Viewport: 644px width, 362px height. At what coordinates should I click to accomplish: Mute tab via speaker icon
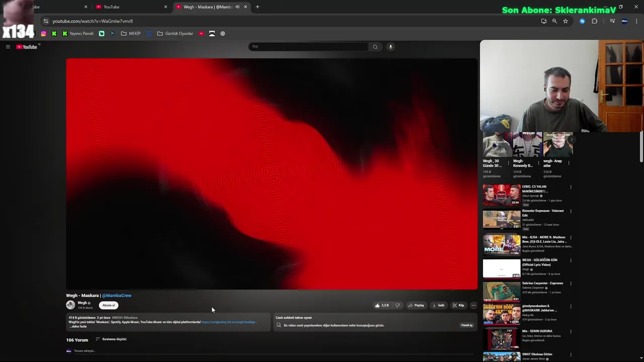pos(237,7)
